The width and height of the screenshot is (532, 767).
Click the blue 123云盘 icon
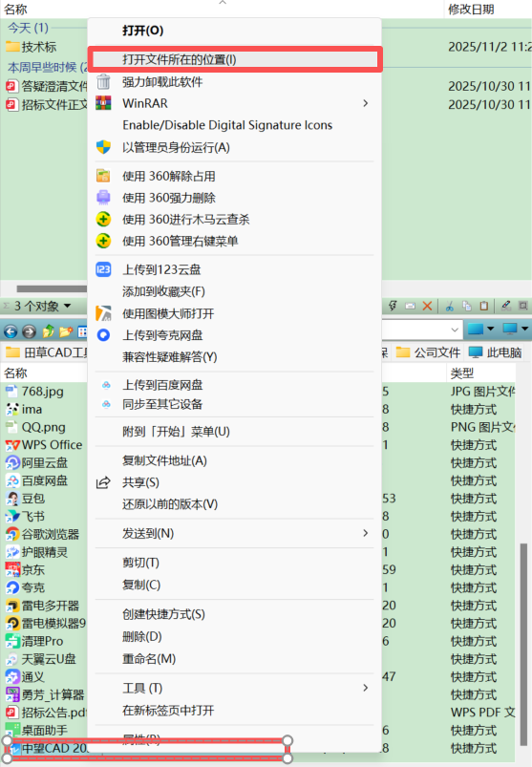point(103,269)
